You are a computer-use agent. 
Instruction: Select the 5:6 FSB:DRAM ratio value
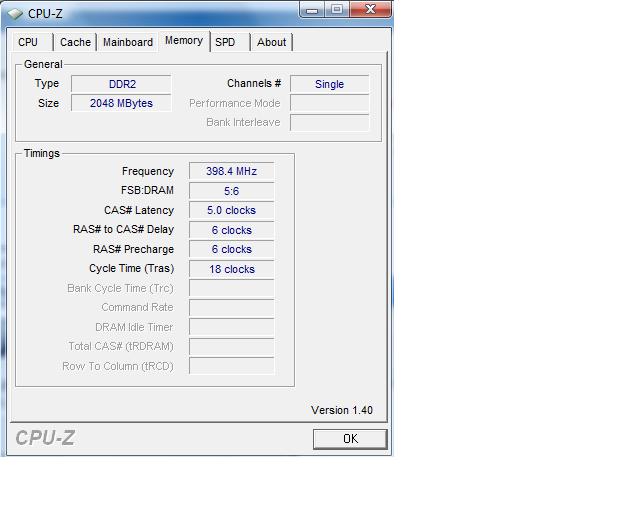[x=231, y=191]
